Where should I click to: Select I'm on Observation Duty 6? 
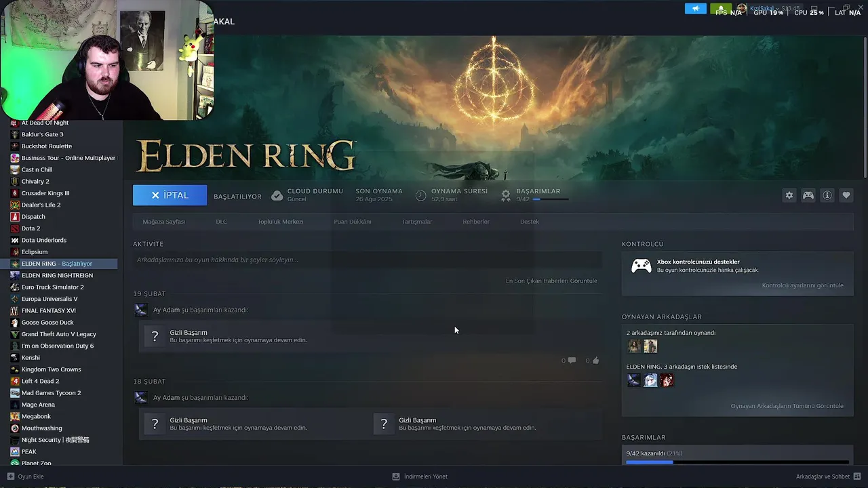59,346
